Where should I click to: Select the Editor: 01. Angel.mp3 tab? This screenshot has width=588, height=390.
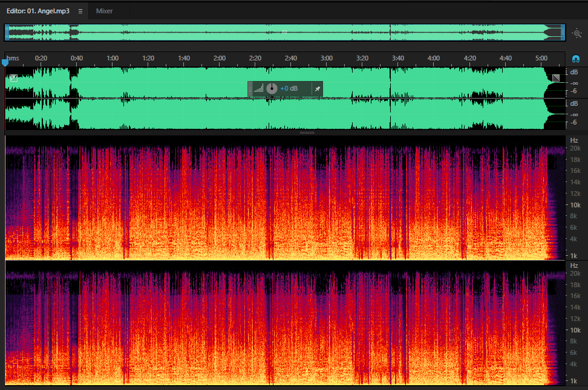pos(38,11)
